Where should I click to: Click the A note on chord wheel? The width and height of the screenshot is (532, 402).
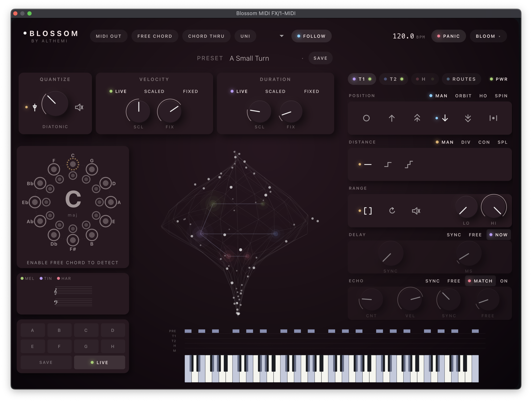111,202
